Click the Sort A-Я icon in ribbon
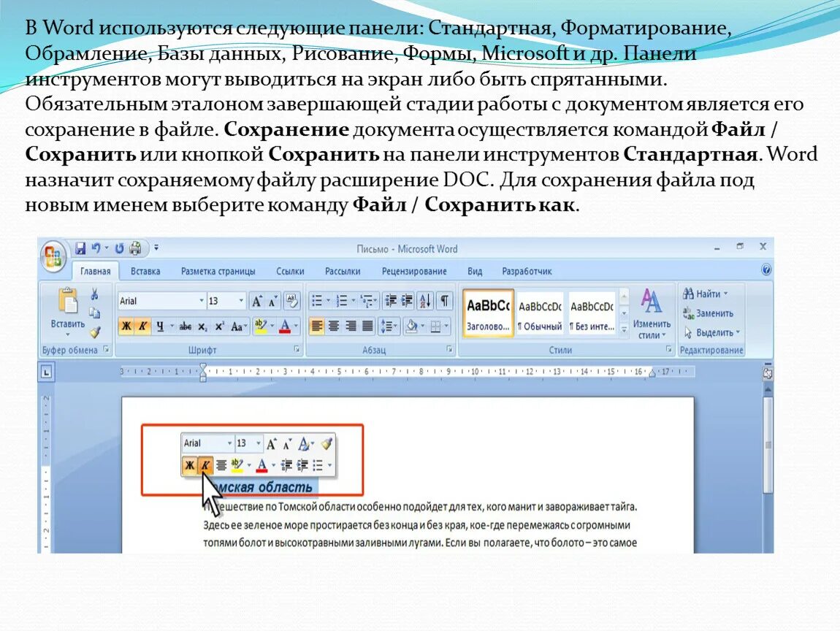Viewport: 840px width, 631px height. coord(426,301)
